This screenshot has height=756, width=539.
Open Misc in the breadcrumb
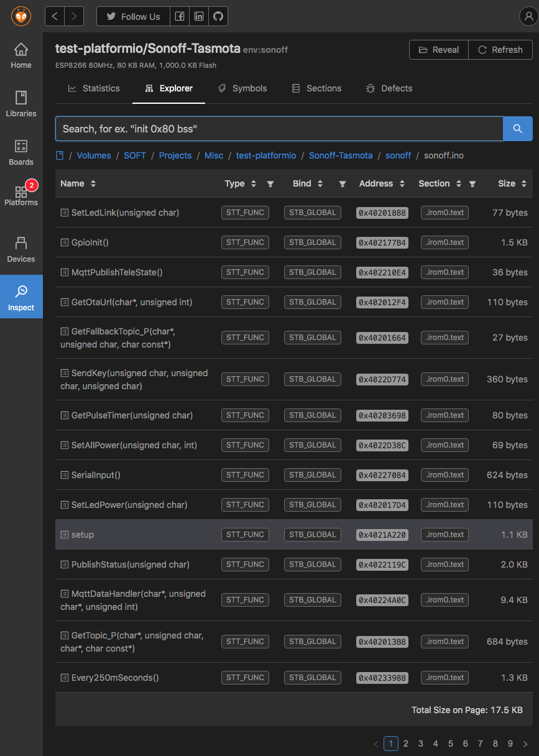(214, 155)
